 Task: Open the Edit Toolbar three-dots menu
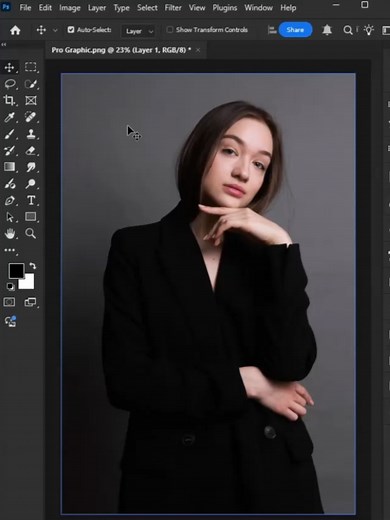10,250
